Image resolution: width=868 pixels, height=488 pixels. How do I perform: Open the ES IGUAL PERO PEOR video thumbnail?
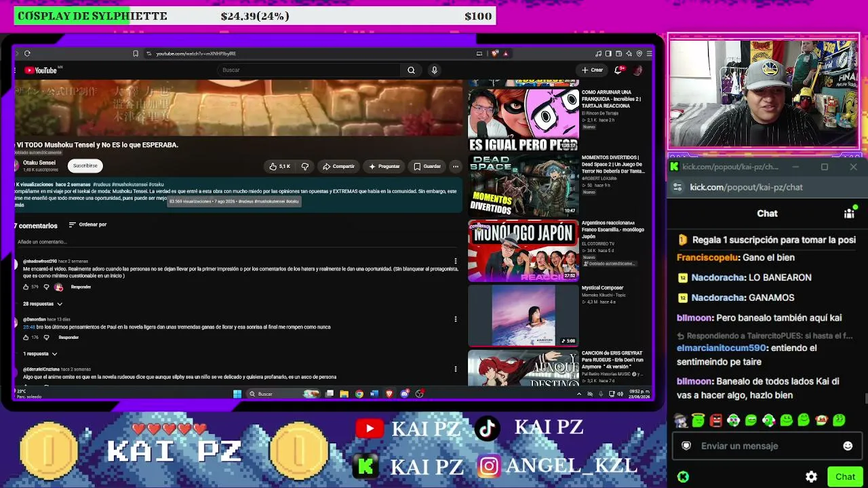click(523, 119)
